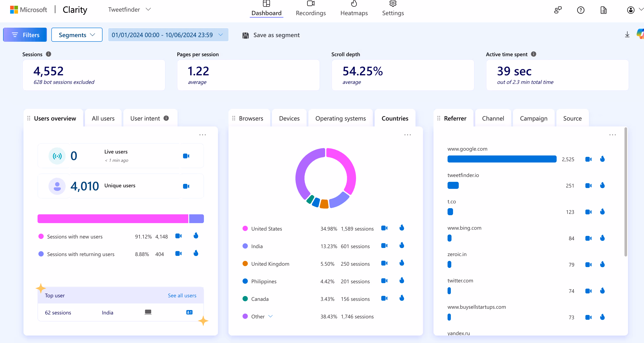The height and width of the screenshot is (343, 644).
Task: Expand the Tweetfinder project dropdown
Action: coord(148,9)
